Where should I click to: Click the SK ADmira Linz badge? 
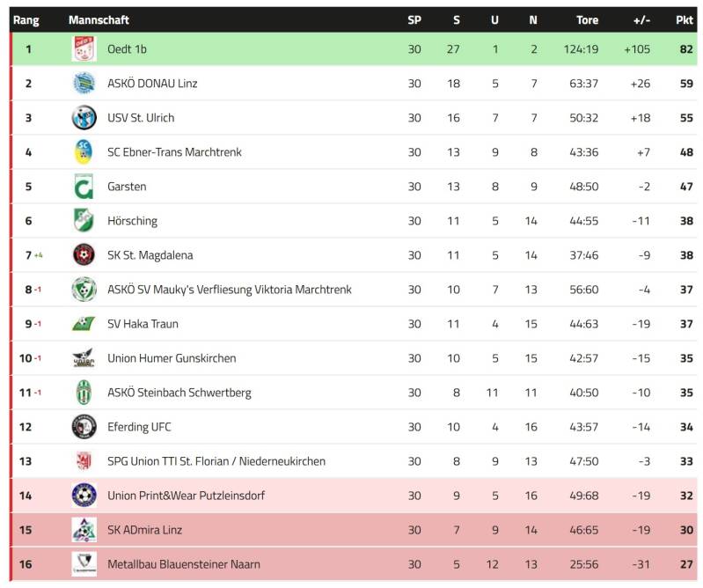[x=84, y=530]
